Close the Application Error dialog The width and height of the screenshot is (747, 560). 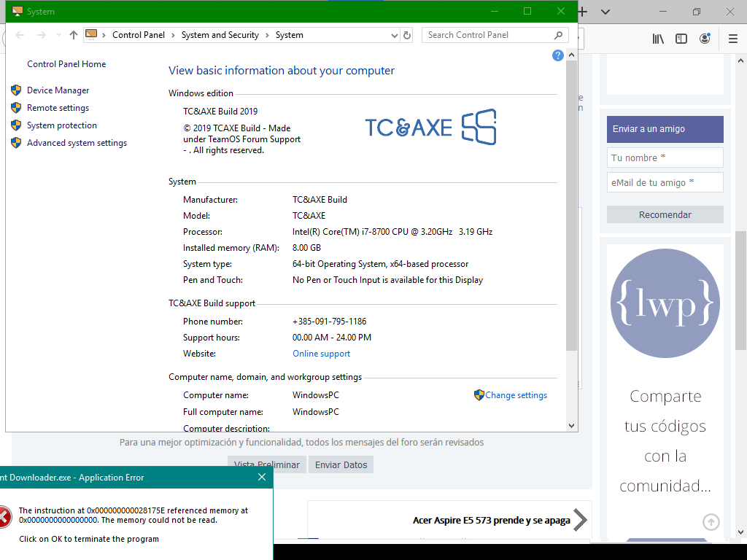pyautogui.click(x=262, y=477)
